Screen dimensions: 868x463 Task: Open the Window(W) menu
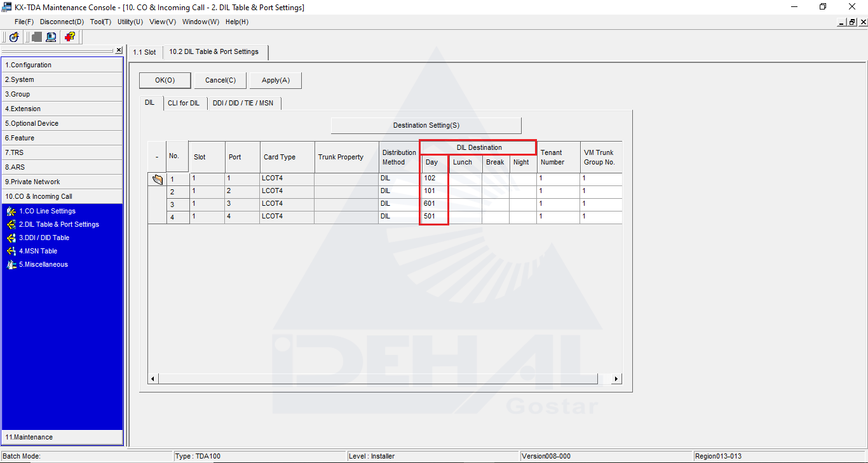coord(201,22)
